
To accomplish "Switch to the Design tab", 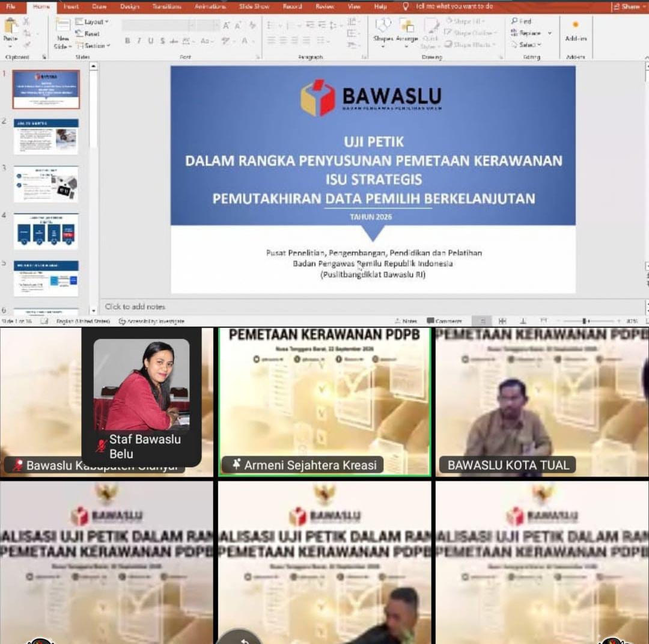I will 130,6.
